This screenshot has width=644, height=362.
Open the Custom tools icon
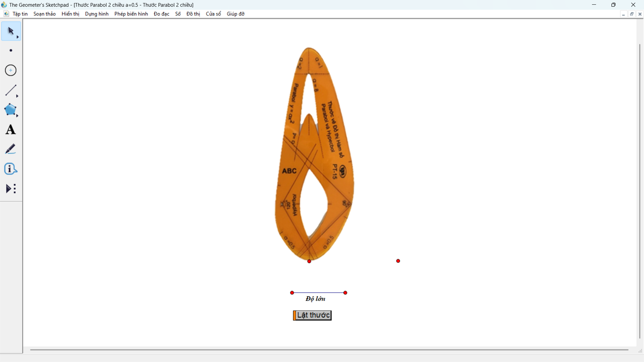(11, 188)
